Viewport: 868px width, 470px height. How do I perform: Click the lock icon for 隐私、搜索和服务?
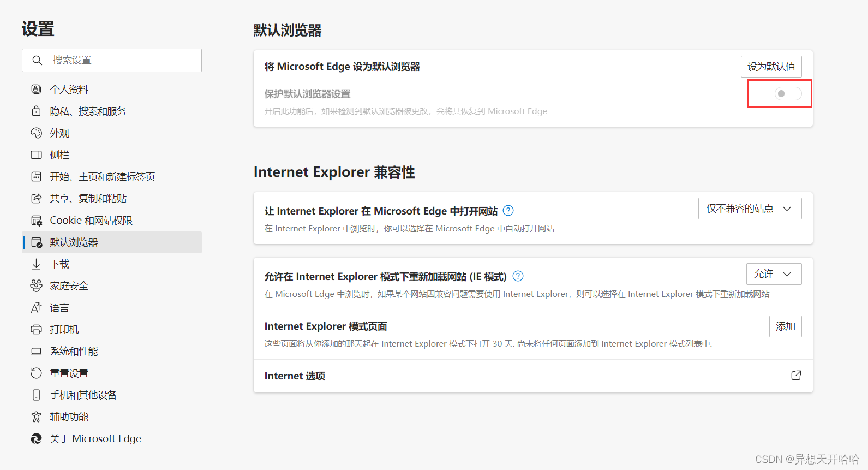tap(36, 111)
